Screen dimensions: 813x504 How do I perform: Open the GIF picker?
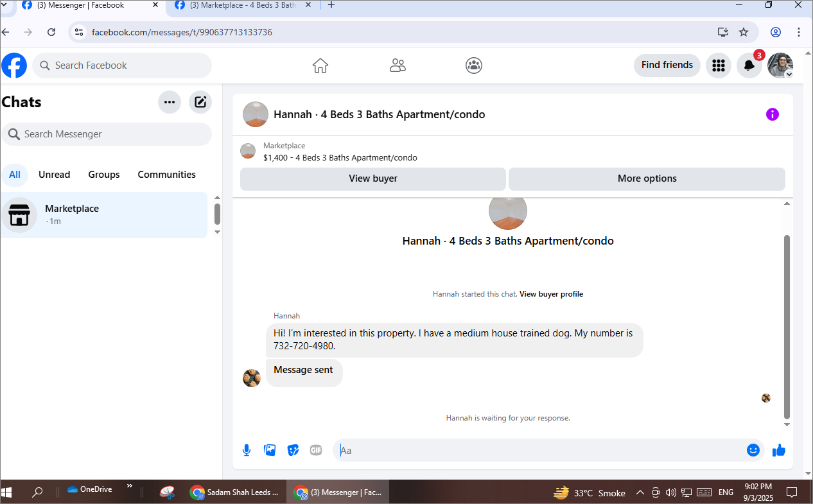[x=316, y=450]
